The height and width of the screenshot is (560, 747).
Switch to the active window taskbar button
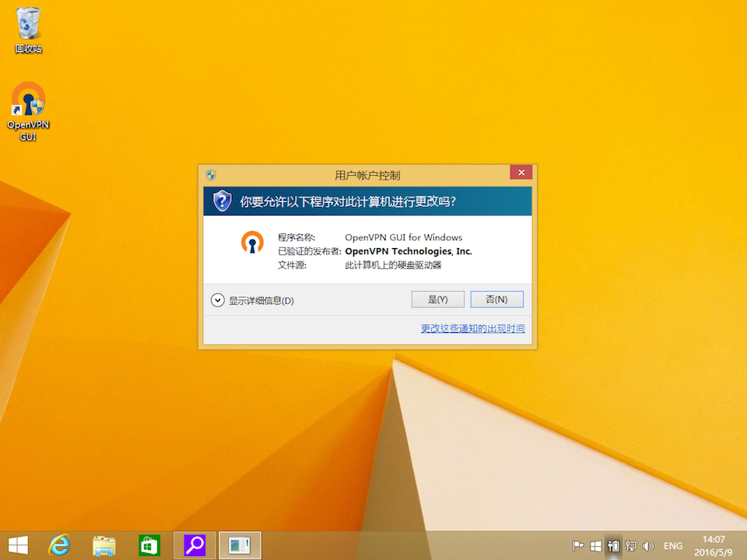pyautogui.click(x=240, y=545)
